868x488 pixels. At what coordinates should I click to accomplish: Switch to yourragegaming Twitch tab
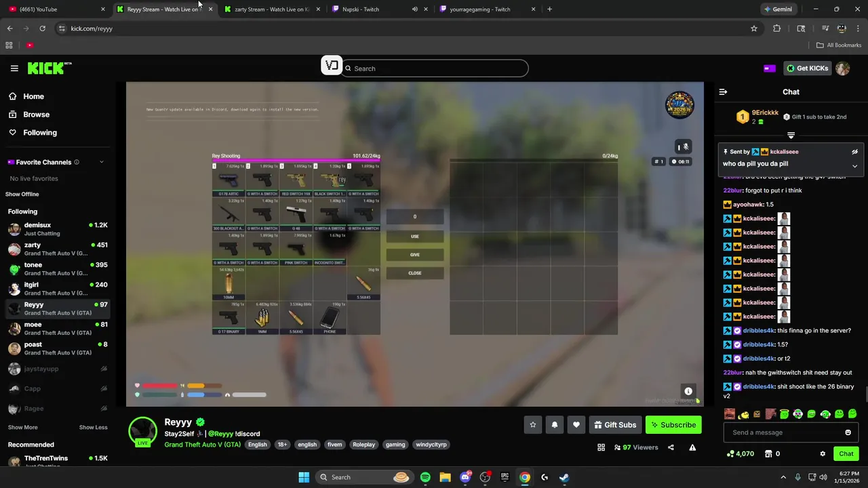click(487, 9)
